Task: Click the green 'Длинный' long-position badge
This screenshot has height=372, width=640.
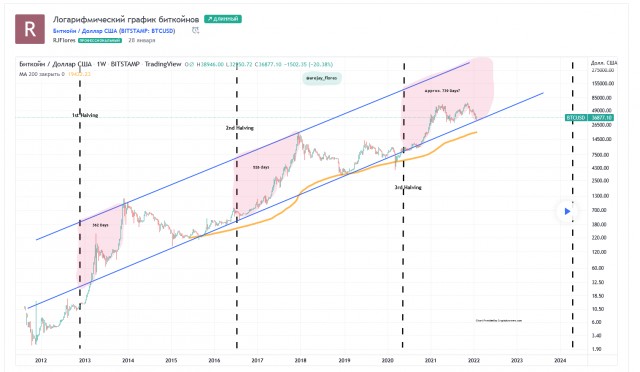Action: [x=223, y=19]
